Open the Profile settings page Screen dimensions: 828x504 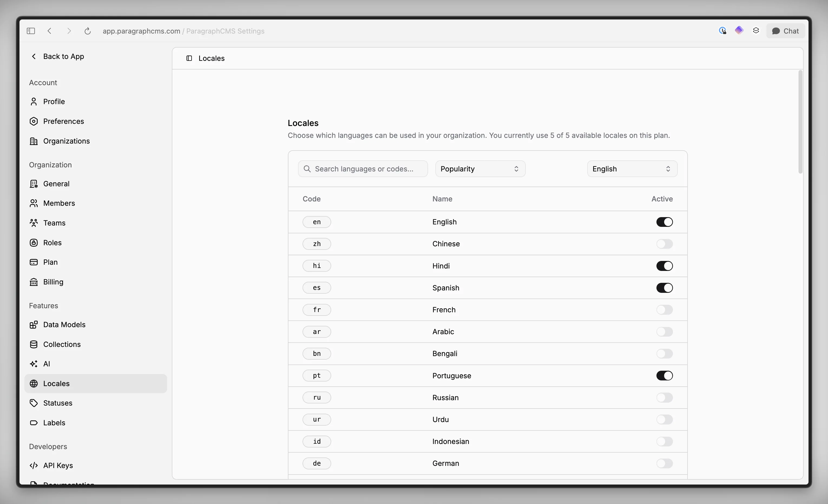96,101
